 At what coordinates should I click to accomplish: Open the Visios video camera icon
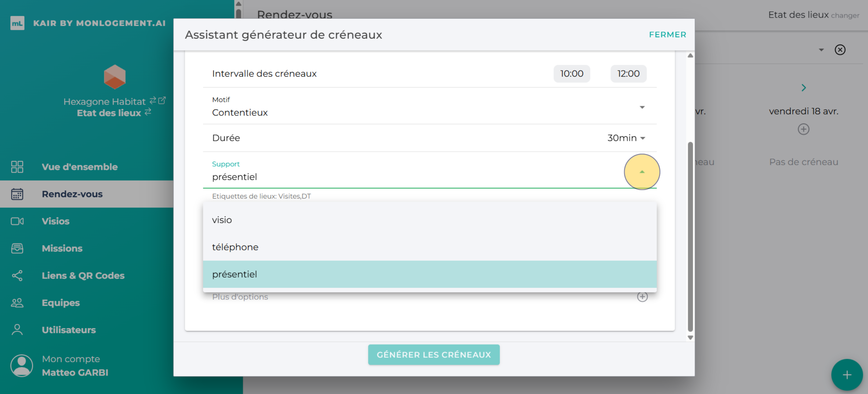tap(17, 221)
